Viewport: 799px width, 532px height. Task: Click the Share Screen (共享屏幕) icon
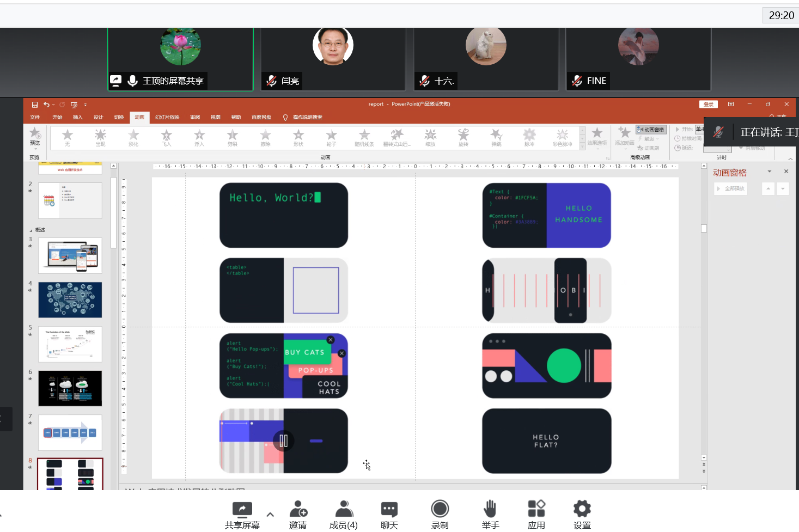coord(242,510)
